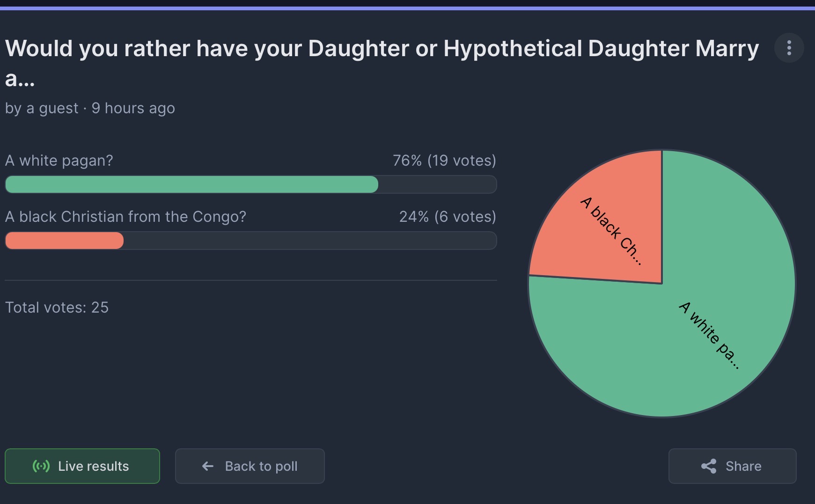Click the "9 hours ago" timestamp
Image resolution: width=815 pixels, height=504 pixels.
point(133,108)
